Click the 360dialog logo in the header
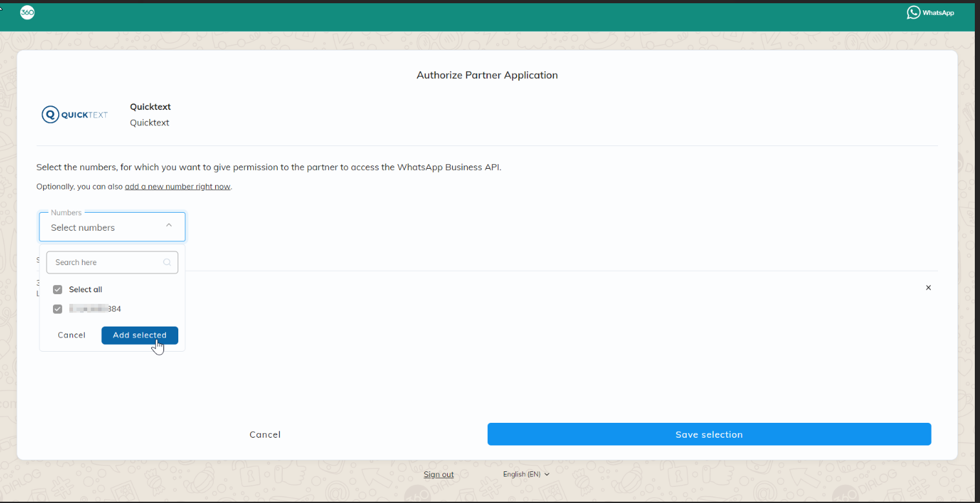Viewport: 980px width, 503px height. (x=27, y=12)
